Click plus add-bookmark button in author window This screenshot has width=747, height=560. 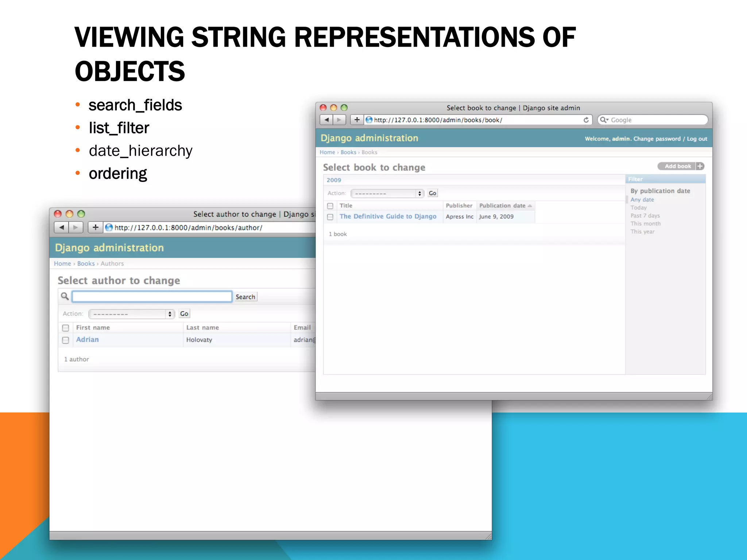click(95, 227)
